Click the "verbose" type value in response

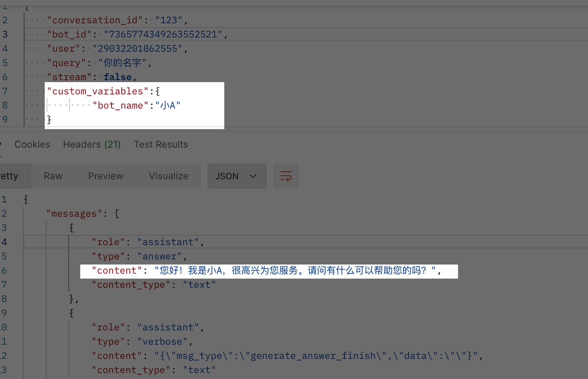pyautogui.click(x=162, y=341)
